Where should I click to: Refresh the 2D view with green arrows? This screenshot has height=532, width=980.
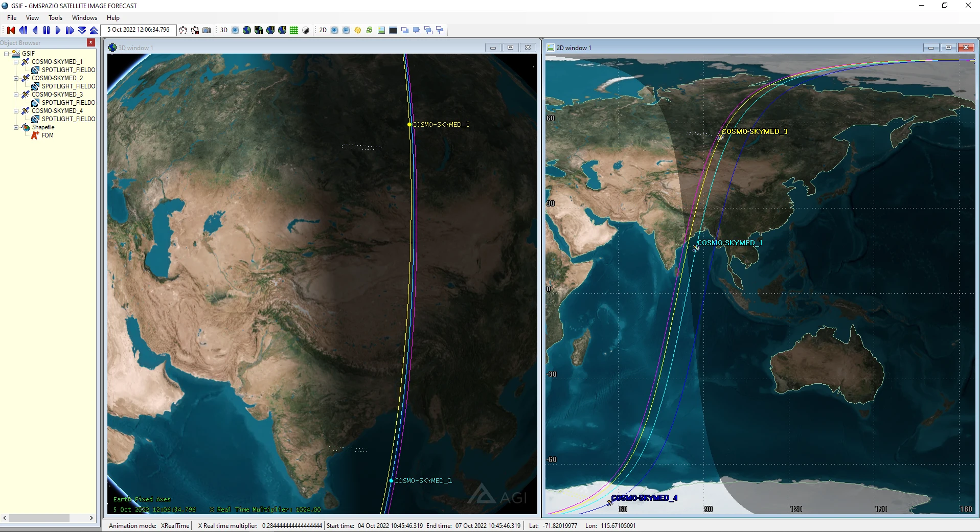pos(369,30)
